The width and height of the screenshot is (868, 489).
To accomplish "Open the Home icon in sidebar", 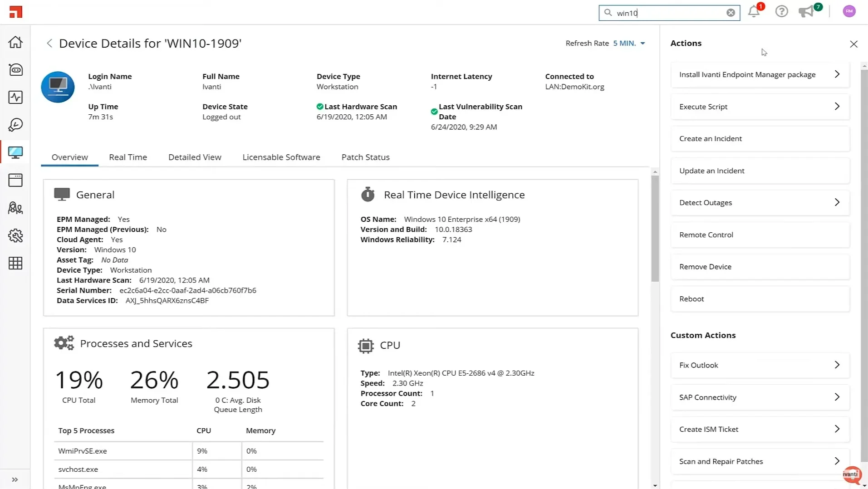I will click(x=15, y=42).
